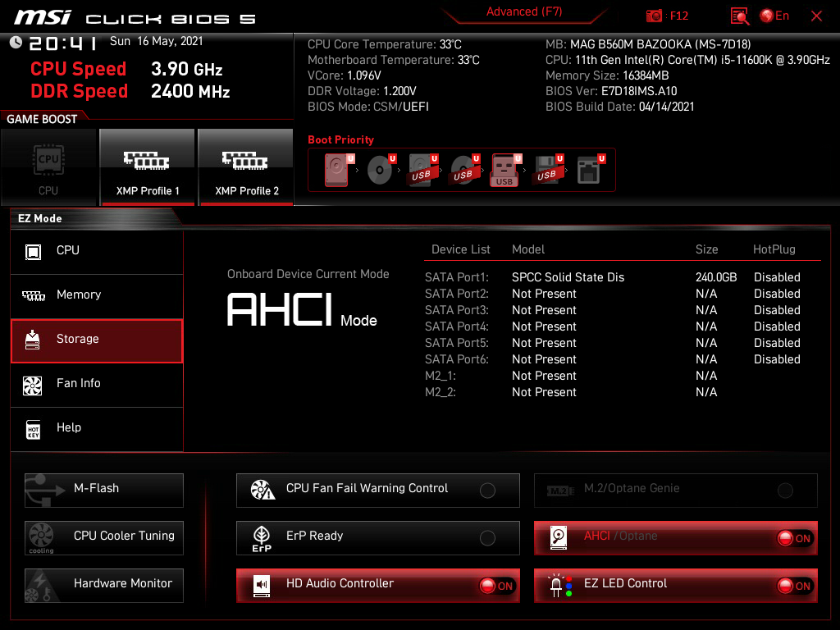Click the Boot Priority label
Viewport: 840px width, 630px height.
[340, 139]
